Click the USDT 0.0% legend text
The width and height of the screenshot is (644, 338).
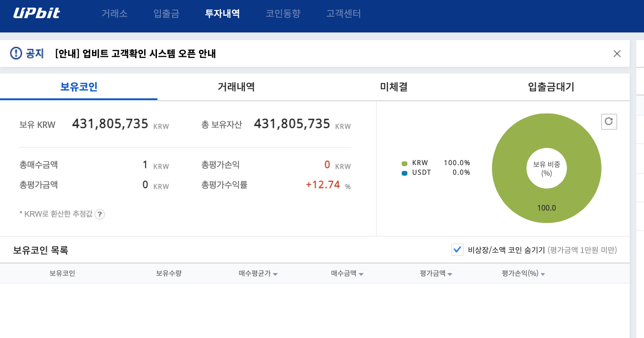441,172
